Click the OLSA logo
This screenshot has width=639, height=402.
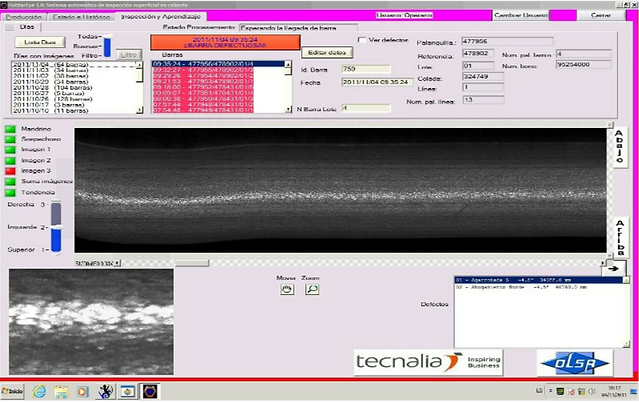[575, 363]
